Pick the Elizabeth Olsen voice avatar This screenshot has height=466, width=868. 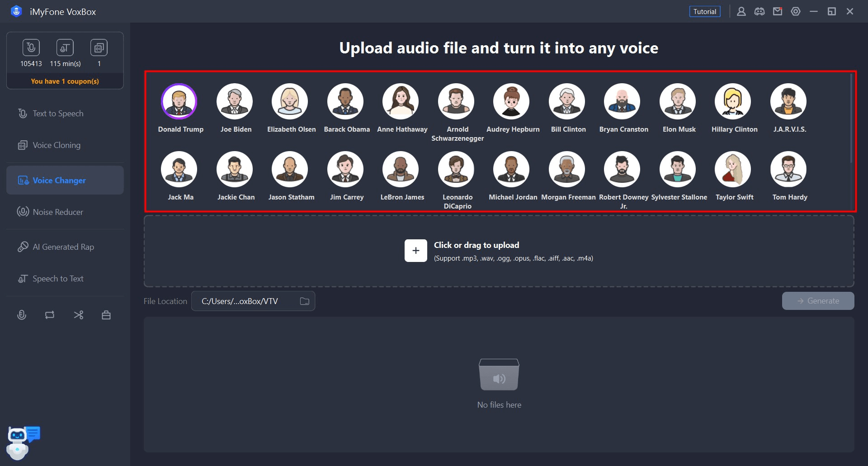tap(290, 101)
